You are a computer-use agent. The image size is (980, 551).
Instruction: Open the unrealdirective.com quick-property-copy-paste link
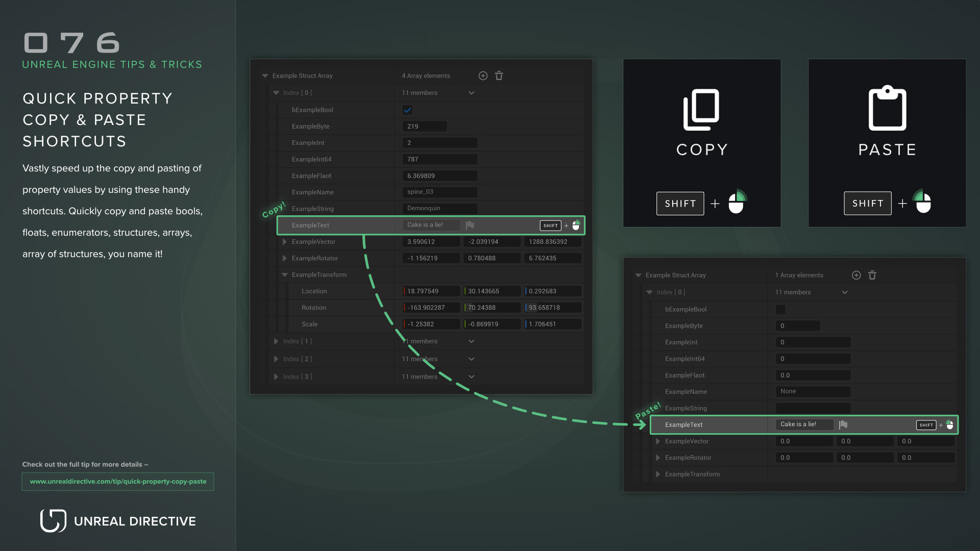(x=118, y=481)
